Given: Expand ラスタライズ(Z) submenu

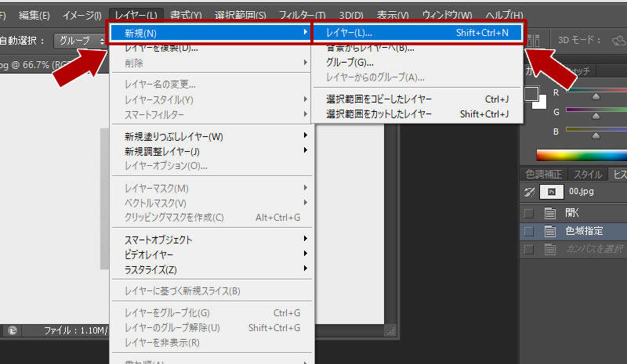Looking at the screenshot, I should (306, 268).
